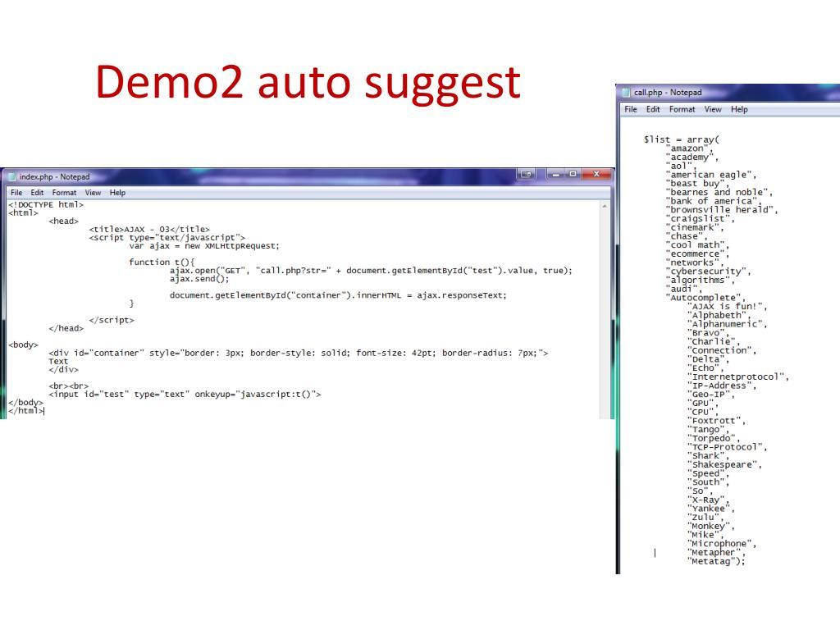The width and height of the screenshot is (840, 630).
Task: Click the '<body>' line
Action: pos(23,345)
